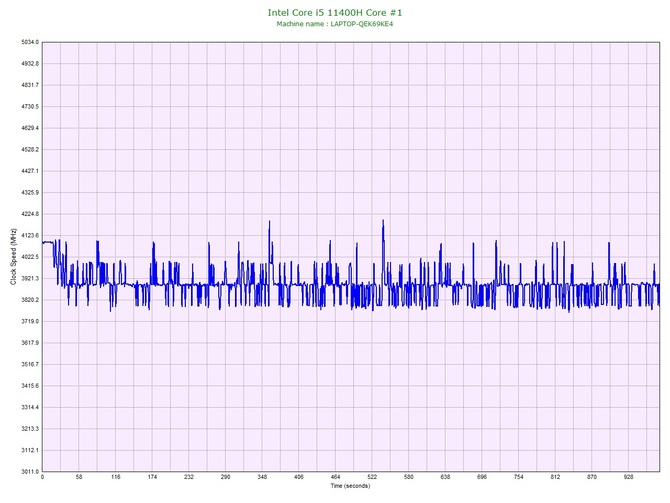The height and width of the screenshot is (503, 670).
Task: Click the x-axis tick label 696
Action: coord(482,477)
